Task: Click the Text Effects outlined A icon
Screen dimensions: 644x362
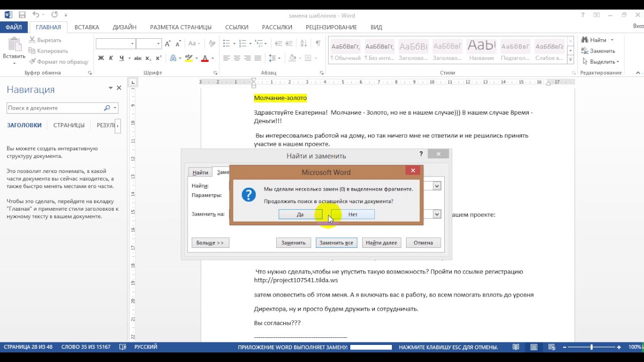Action: [x=174, y=58]
